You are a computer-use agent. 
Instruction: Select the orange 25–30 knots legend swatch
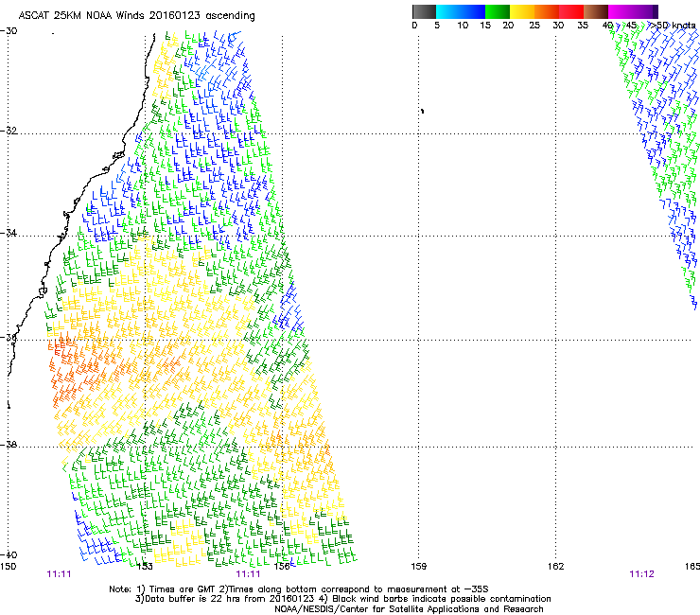tap(547, 11)
